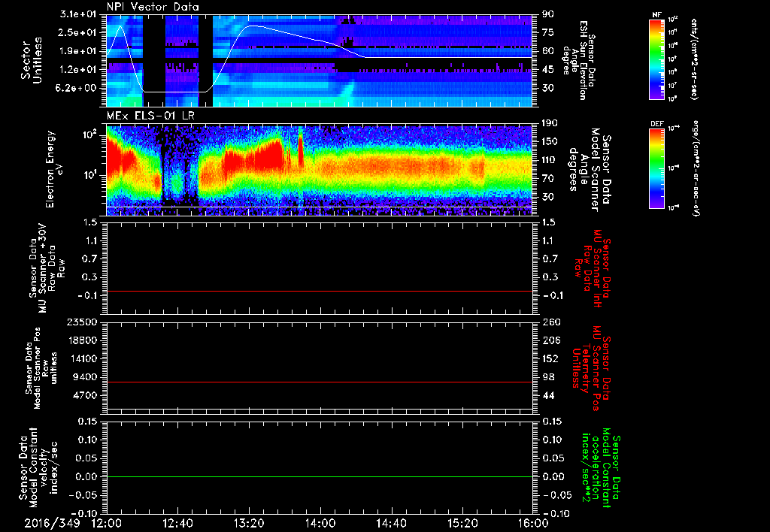Click the 'cnts/(cm**2-sr-sec)' units label

(x=694, y=59)
